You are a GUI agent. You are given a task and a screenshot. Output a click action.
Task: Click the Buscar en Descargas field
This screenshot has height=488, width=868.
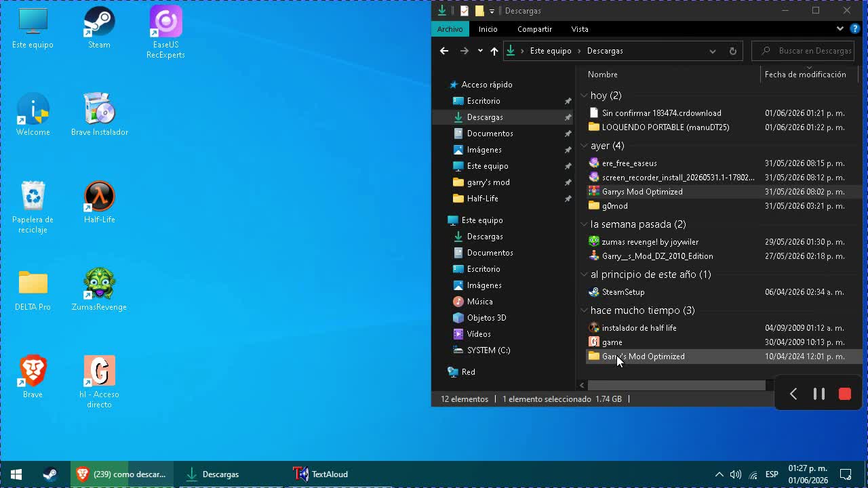[x=804, y=51]
